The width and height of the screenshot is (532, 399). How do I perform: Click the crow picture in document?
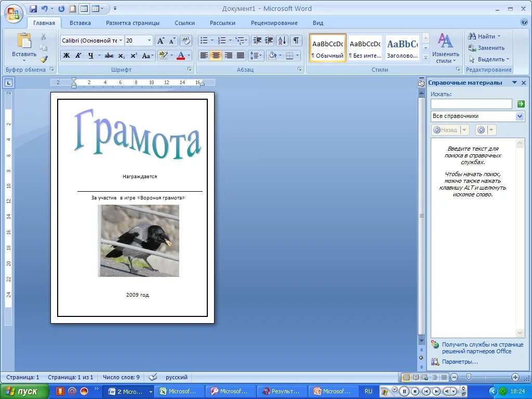(x=138, y=241)
